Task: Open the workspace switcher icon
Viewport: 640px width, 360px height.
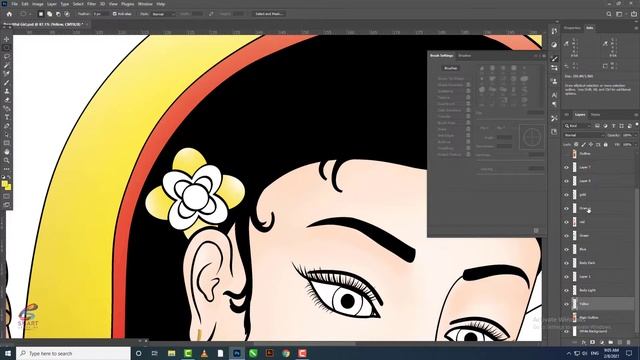Action: [x=620, y=14]
